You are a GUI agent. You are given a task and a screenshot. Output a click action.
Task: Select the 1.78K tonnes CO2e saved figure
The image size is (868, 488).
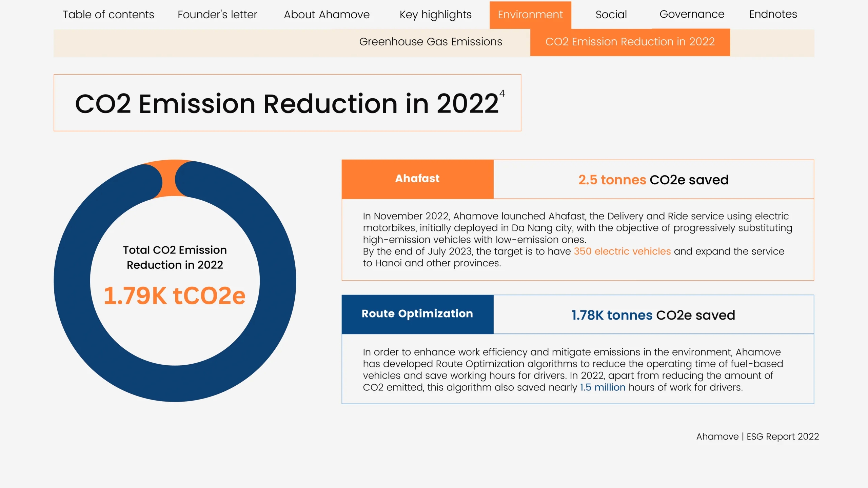click(653, 315)
